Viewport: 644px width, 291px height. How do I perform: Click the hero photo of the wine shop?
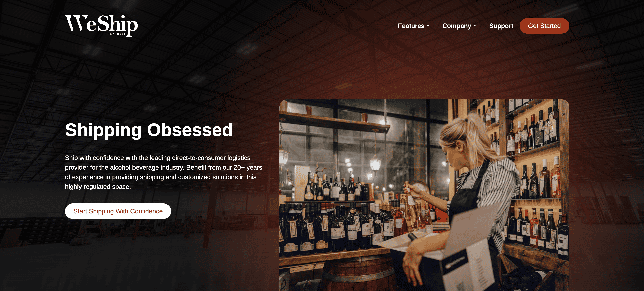[424, 195]
